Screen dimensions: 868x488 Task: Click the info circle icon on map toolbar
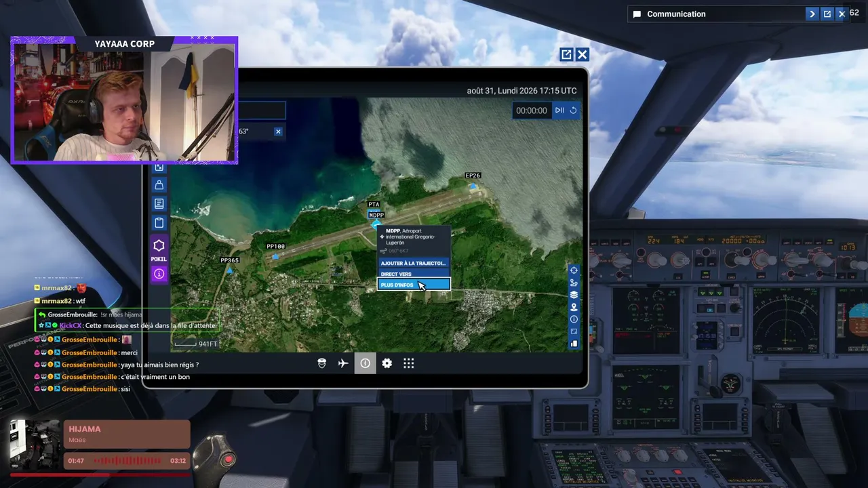click(574, 319)
